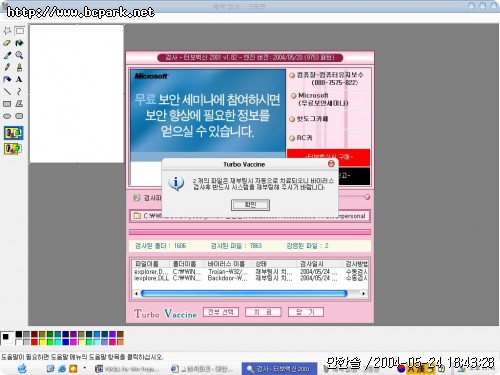Screen dimensions: 500x375
Task: Select the explorer.D... infected file row
Action: tap(250, 272)
